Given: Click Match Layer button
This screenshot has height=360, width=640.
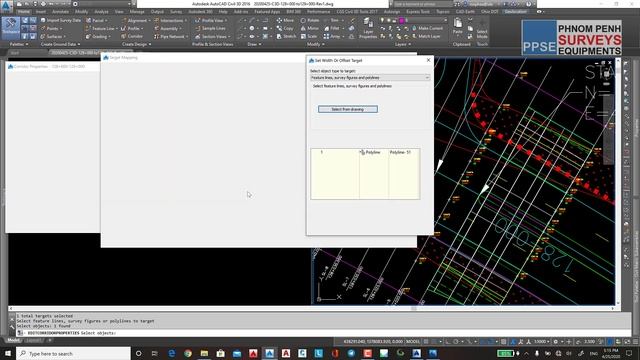Looking at the screenshot, I should 426,36.
